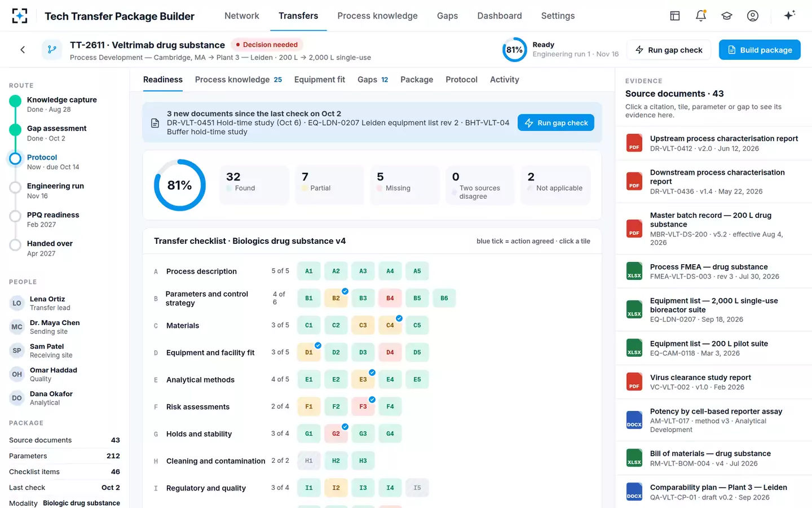Open notifications bell
The height and width of the screenshot is (508, 812).
[701, 16]
